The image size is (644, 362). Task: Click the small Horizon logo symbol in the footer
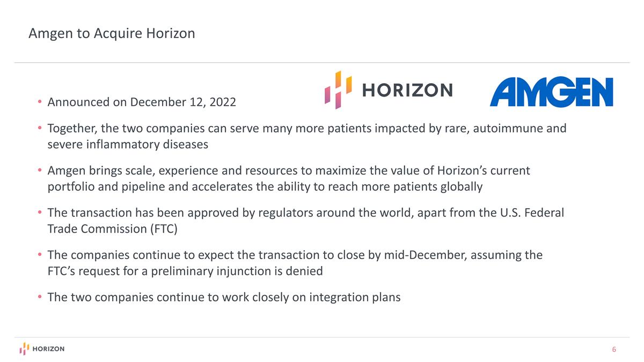pos(23,349)
